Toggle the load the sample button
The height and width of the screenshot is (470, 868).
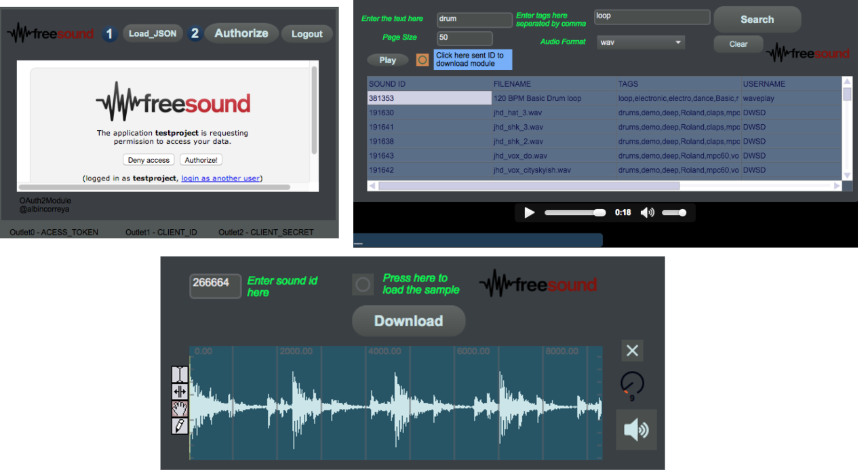tap(363, 285)
